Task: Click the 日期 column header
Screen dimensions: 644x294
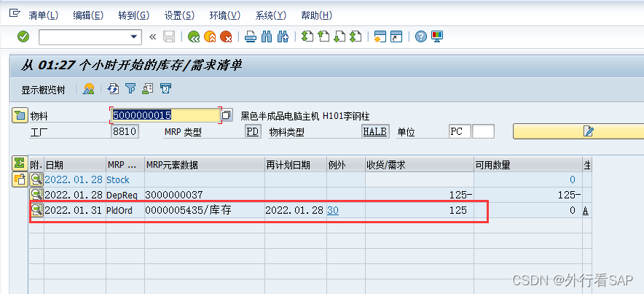Action: (75, 165)
